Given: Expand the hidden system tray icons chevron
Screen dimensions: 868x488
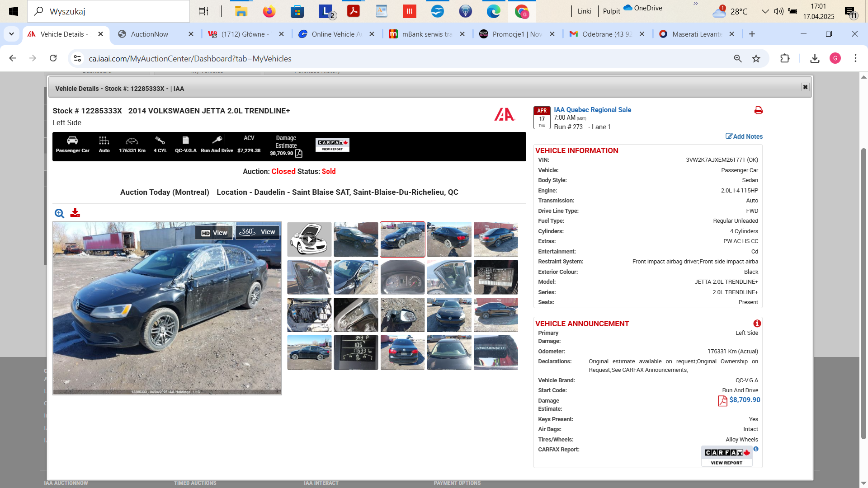Looking at the screenshot, I should [x=765, y=11].
